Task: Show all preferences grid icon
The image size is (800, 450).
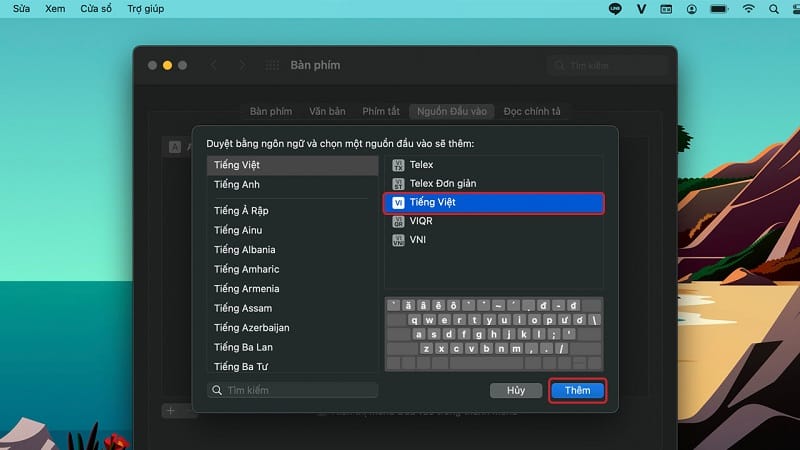Action: [272, 65]
